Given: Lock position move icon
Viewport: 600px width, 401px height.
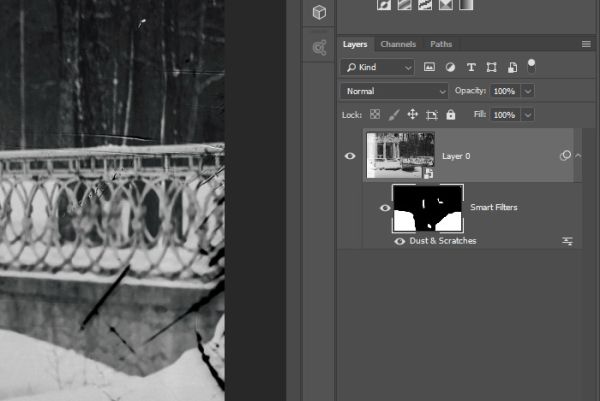Looking at the screenshot, I should click(412, 114).
